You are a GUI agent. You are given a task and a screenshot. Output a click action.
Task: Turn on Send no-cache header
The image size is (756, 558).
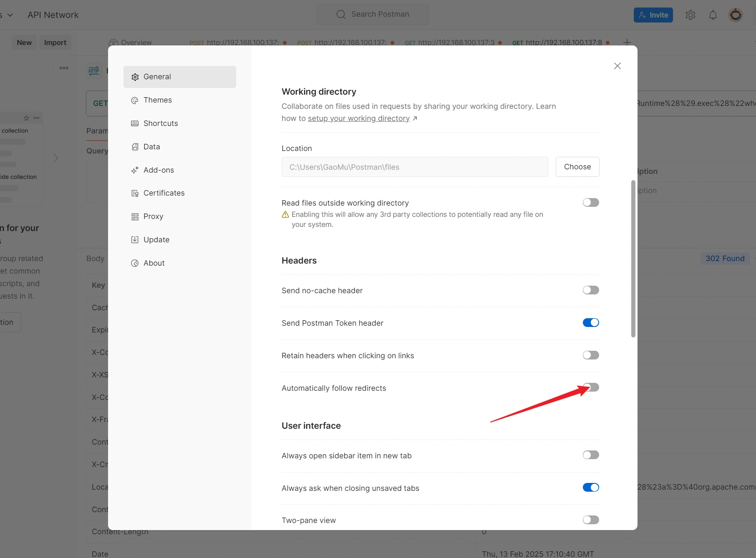[x=591, y=290]
